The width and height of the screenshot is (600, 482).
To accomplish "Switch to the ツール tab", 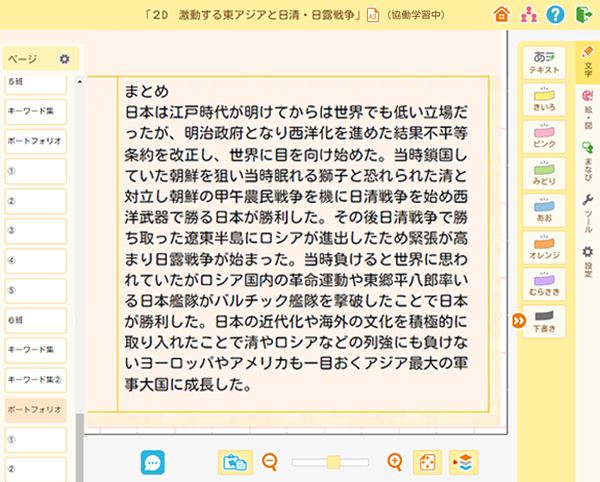I will 588,213.
